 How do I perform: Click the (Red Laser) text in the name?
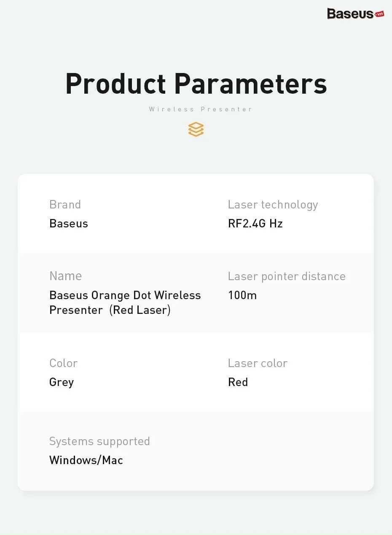tap(140, 310)
